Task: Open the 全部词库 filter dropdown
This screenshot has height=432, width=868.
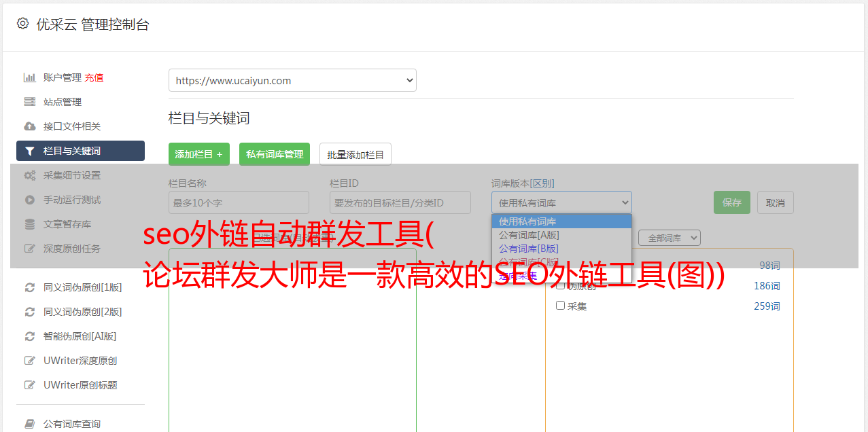Action: click(670, 238)
